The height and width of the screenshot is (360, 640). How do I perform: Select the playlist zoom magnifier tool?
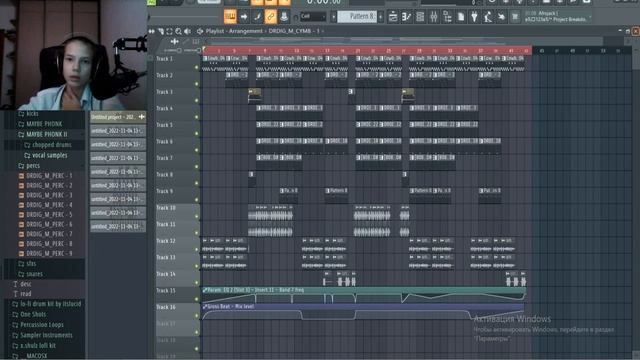pos(178,31)
